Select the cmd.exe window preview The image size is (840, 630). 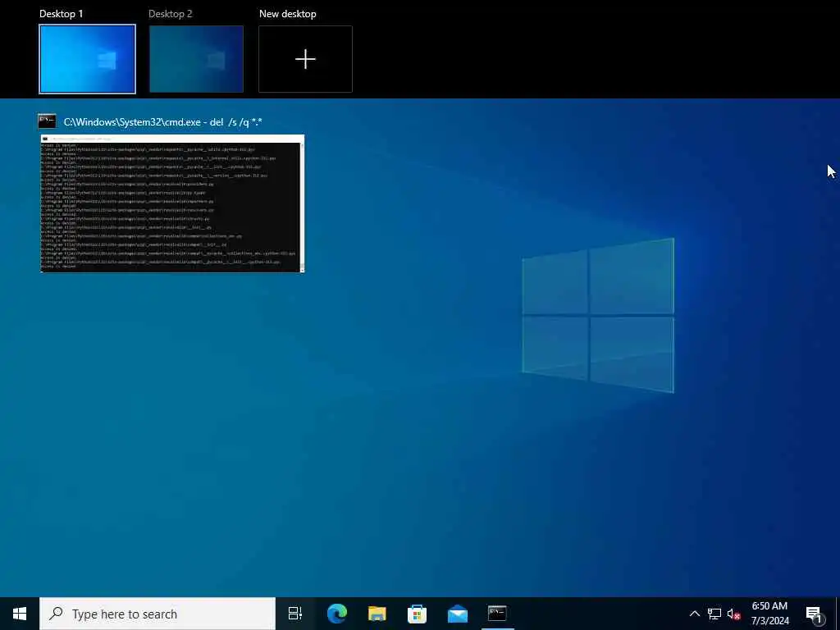(172, 203)
